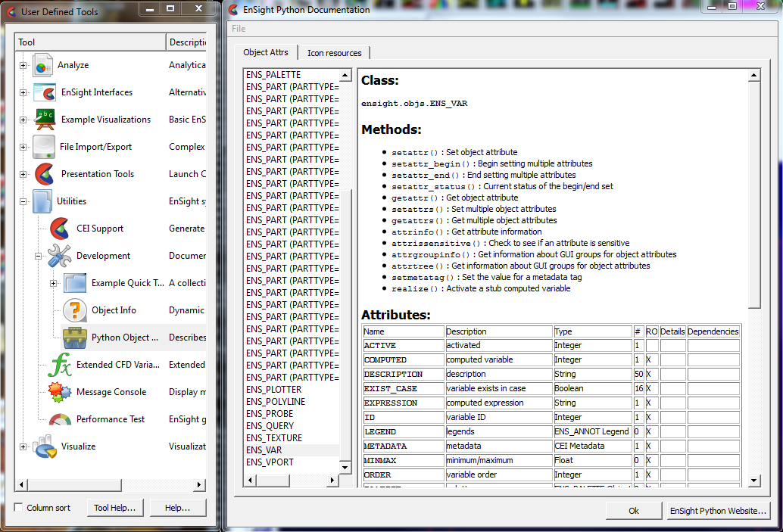
Task: Click the Development wrench icon
Action: coord(59,256)
